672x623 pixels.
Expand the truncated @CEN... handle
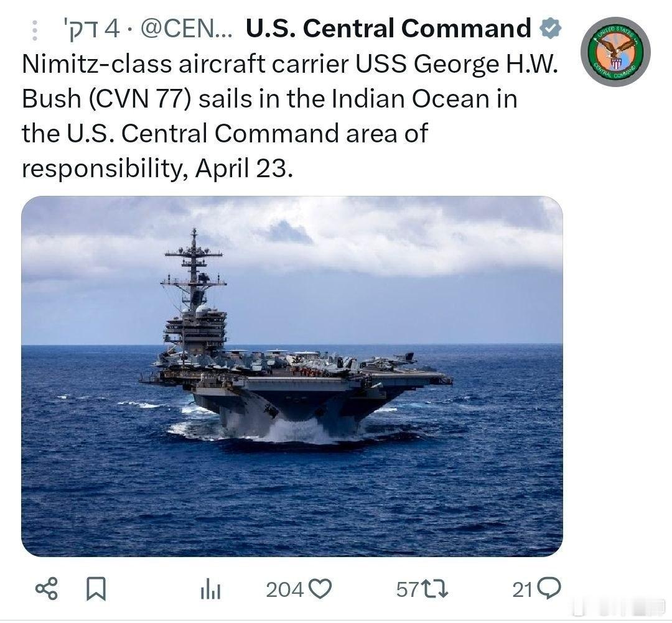click(187, 28)
